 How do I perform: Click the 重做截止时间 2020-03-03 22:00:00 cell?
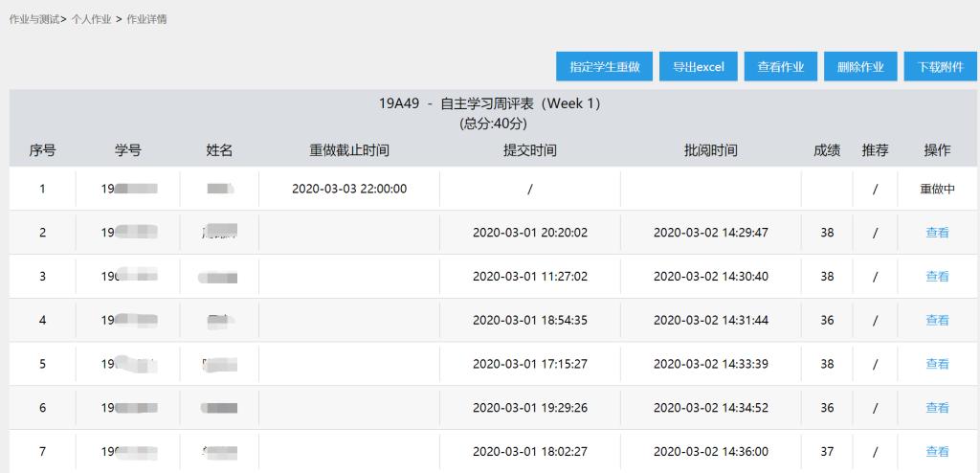[x=349, y=189]
